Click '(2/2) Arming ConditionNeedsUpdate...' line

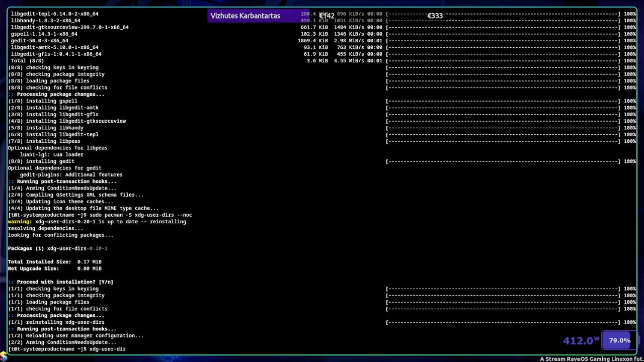coord(62,342)
